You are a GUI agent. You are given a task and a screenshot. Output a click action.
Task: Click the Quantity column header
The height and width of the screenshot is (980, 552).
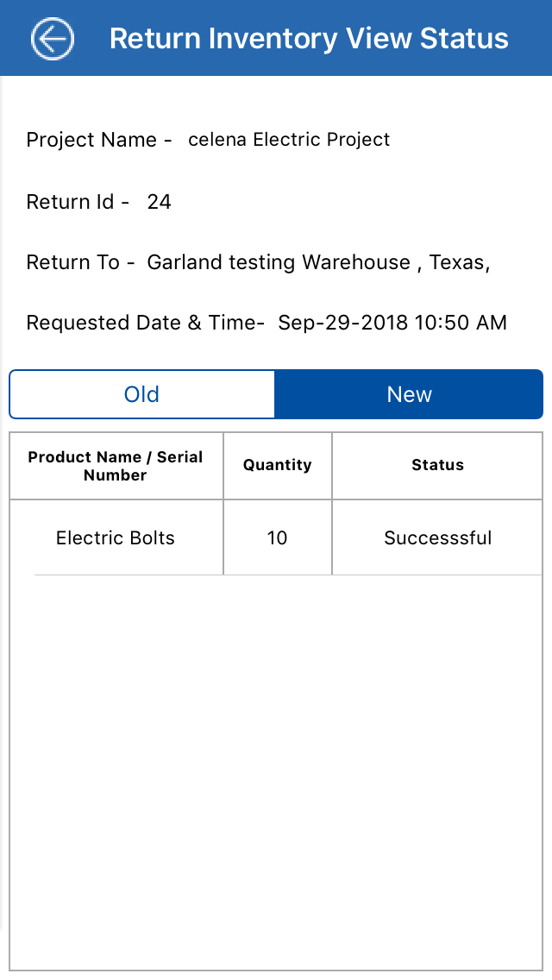click(x=277, y=465)
